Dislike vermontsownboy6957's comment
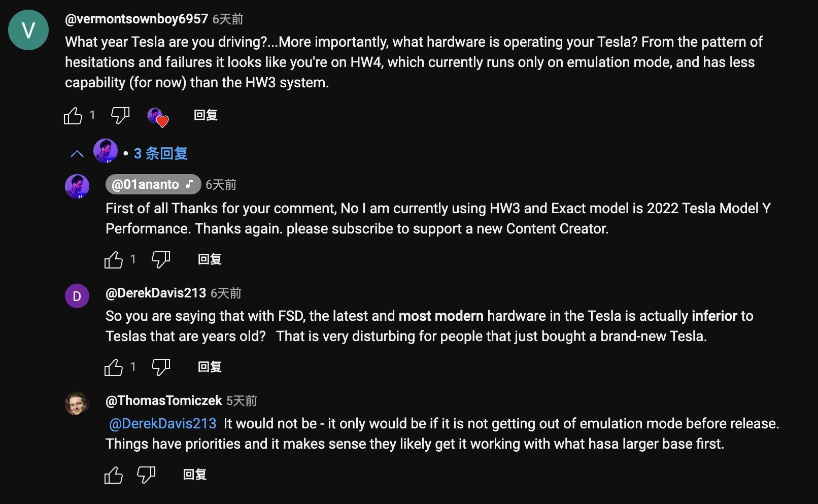The width and height of the screenshot is (818, 504). [x=120, y=116]
